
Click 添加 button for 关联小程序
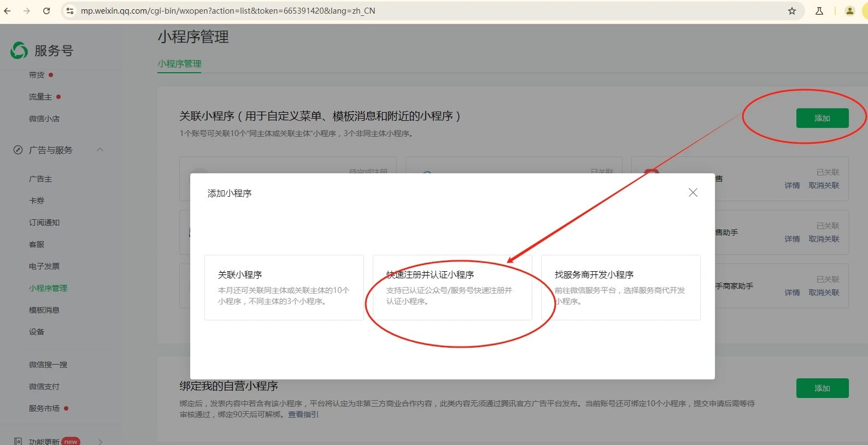822,118
